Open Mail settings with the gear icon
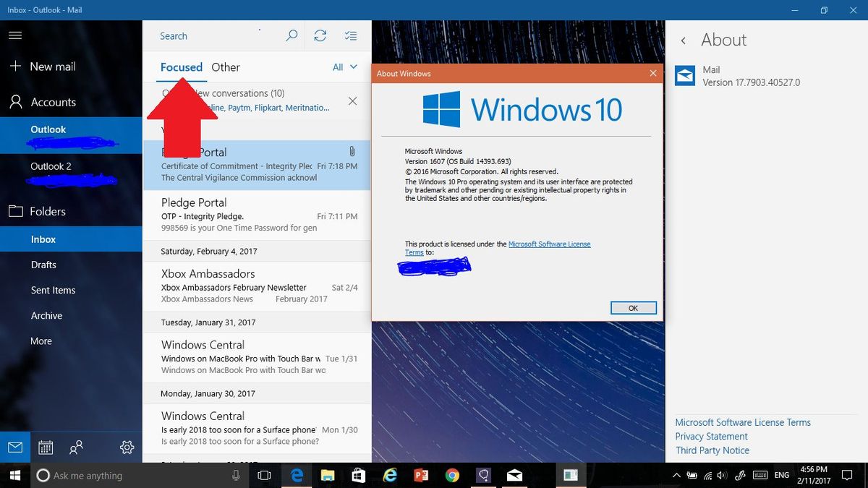868x488 pixels. click(x=127, y=448)
